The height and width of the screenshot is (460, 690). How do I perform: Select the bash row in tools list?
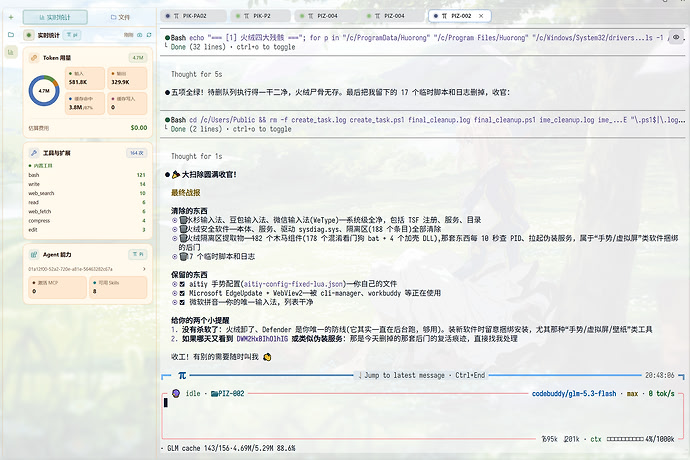click(87, 175)
